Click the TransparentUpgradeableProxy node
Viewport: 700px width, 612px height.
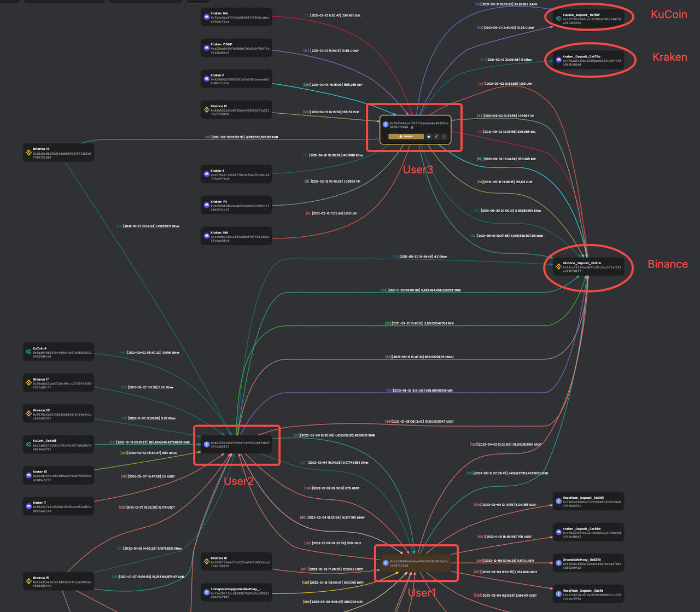pyautogui.click(x=236, y=593)
